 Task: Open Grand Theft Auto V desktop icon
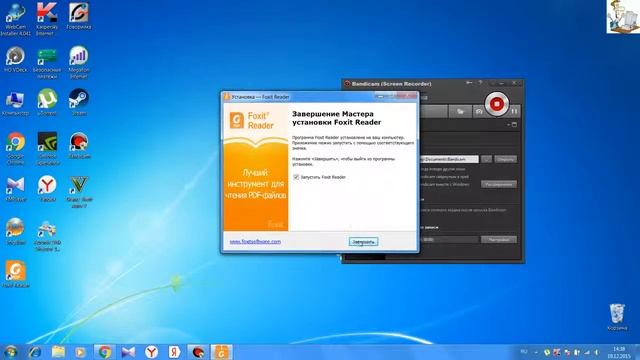point(79,192)
